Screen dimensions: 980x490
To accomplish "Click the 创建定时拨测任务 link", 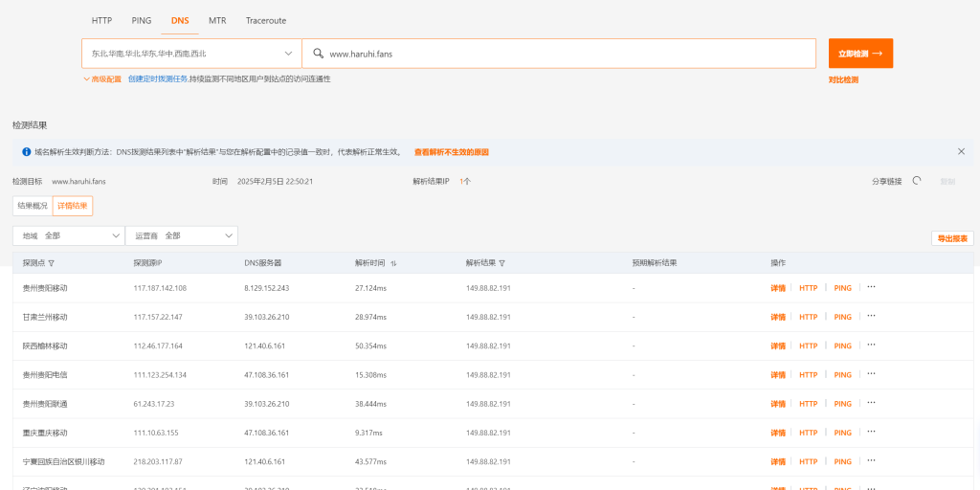I will point(158,79).
